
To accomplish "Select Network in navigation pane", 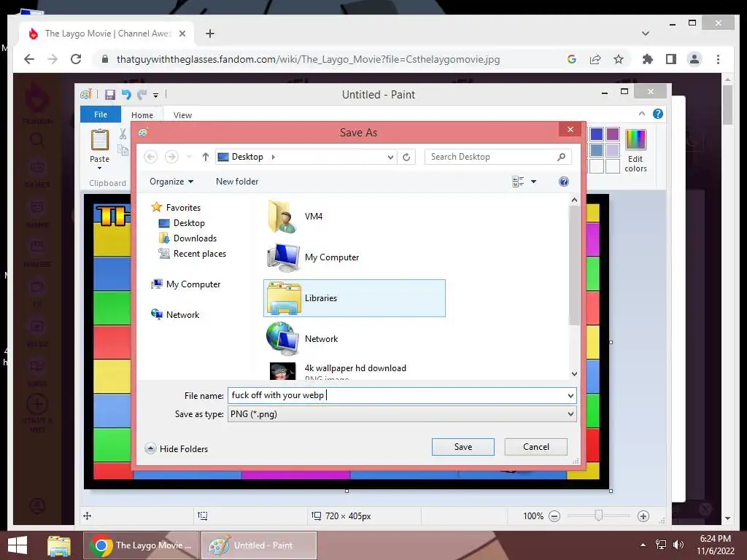I will [x=182, y=315].
